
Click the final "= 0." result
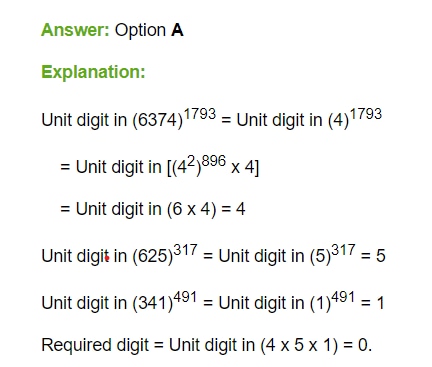(x=357, y=345)
